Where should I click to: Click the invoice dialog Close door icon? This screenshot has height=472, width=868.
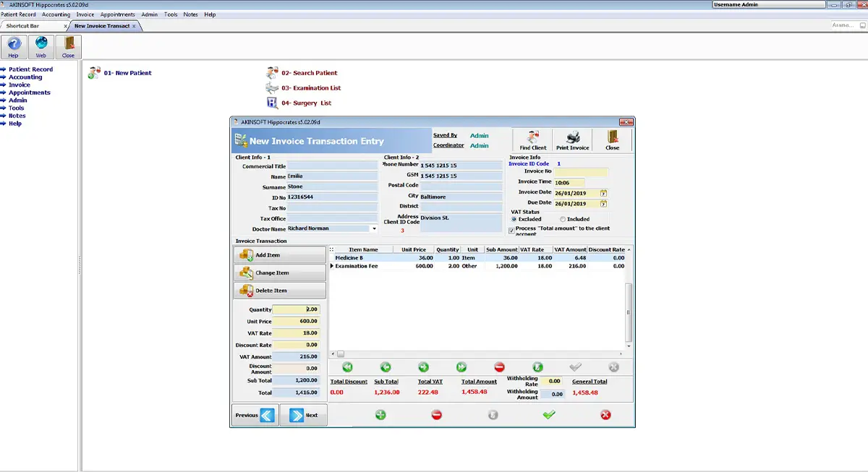click(613, 140)
